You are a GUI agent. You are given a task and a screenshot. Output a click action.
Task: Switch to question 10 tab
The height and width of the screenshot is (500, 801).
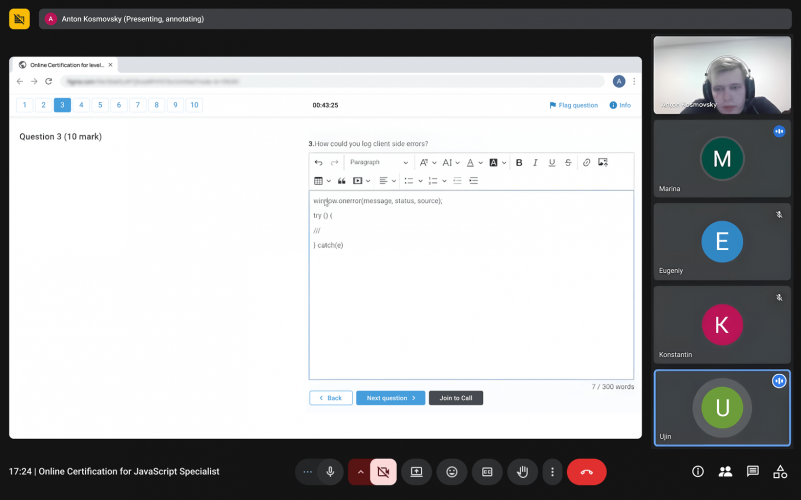pyautogui.click(x=194, y=105)
